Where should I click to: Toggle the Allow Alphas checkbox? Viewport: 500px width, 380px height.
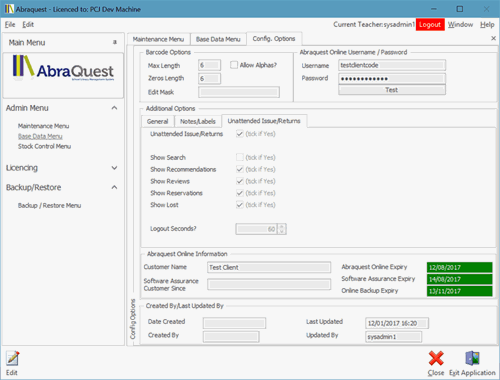coord(234,65)
